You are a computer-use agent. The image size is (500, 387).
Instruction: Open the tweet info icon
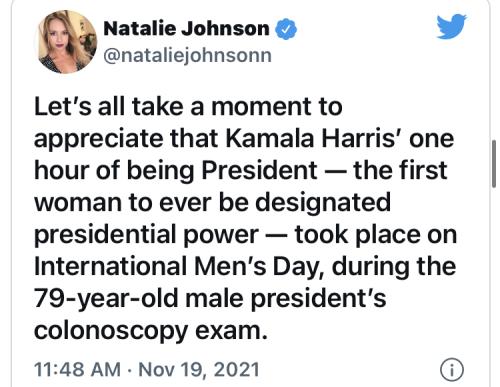[x=452, y=370]
